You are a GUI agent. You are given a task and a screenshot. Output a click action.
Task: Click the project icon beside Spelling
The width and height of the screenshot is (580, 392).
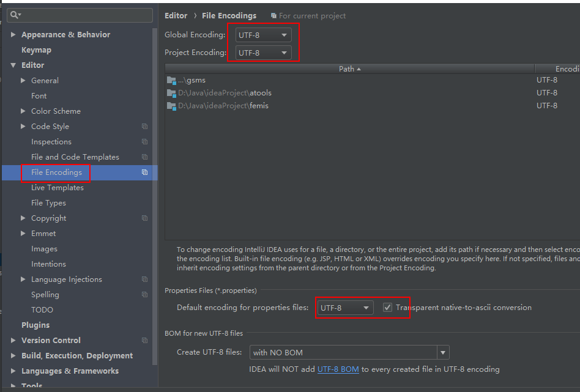(x=144, y=295)
